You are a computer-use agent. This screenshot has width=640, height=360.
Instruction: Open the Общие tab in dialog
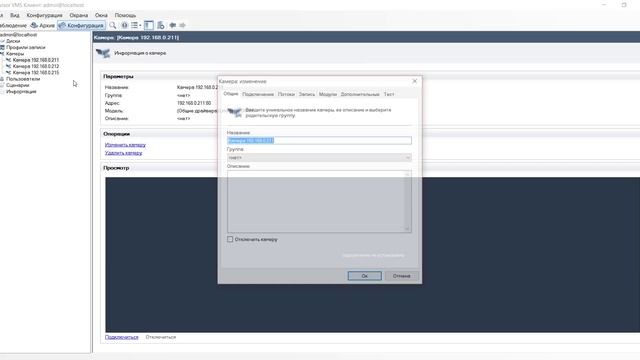click(231, 94)
